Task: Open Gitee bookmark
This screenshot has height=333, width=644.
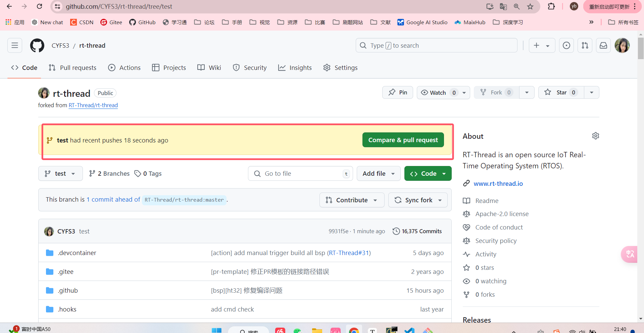Action: pyautogui.click(x=111, y=22)
